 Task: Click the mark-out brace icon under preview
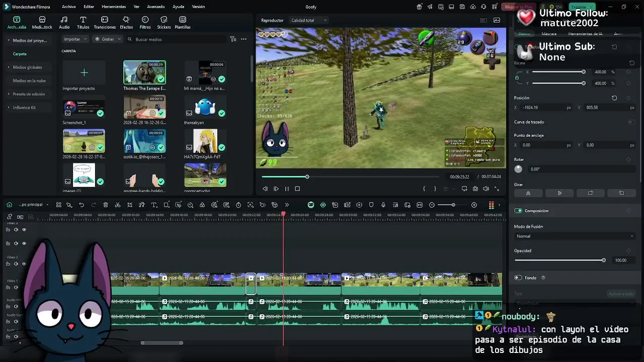[435, 189]
